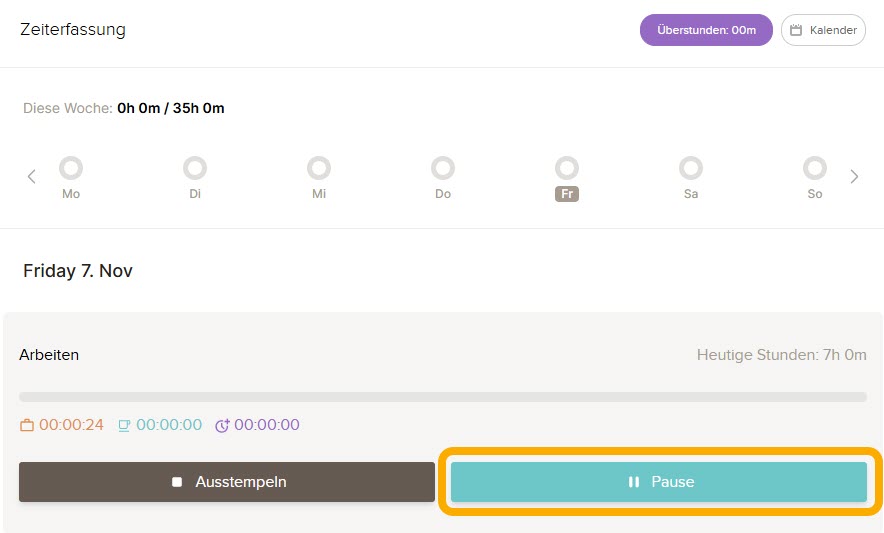Screen dimensions: 884x533
Task: Click the highlighted Fr day label
Action: [x=567, y=194]
